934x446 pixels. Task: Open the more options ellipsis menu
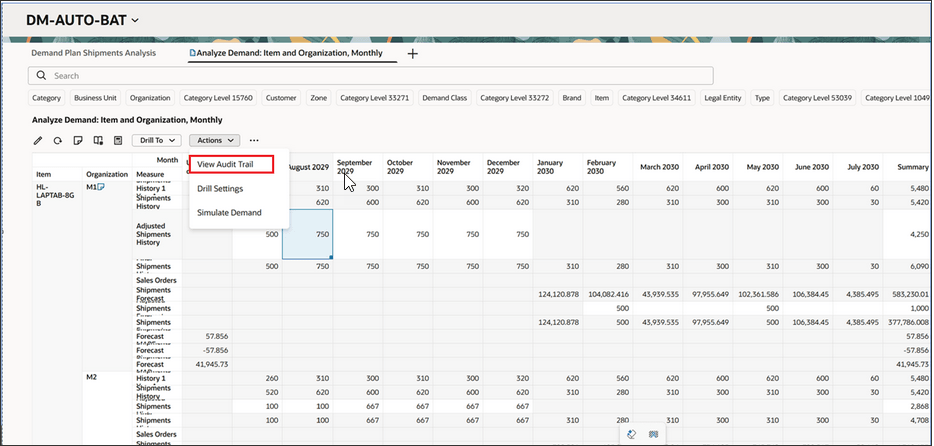254,141
